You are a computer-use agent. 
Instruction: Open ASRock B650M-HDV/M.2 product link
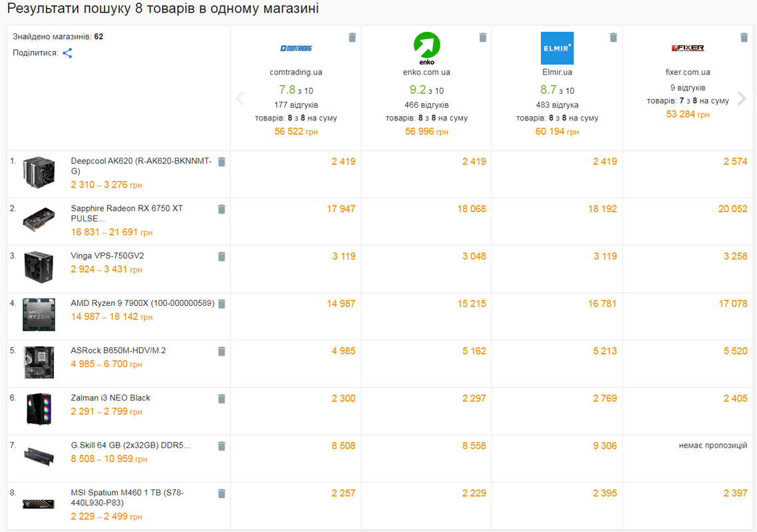[118, 350]
